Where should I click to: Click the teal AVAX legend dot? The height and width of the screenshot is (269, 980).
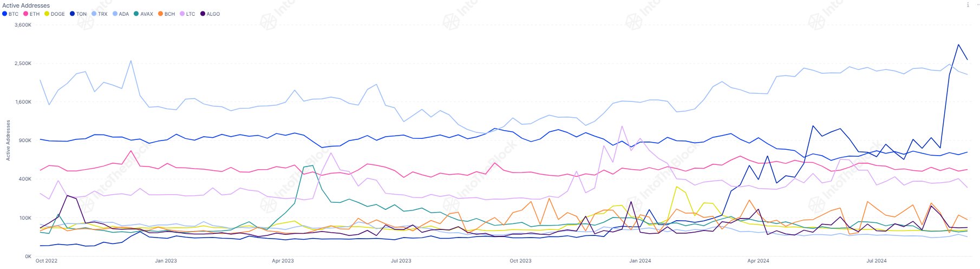[x=136, y=14]
